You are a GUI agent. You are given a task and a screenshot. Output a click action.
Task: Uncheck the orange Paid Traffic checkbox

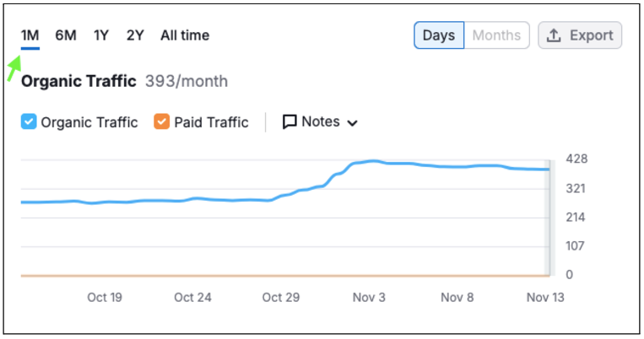coord(162,121)
